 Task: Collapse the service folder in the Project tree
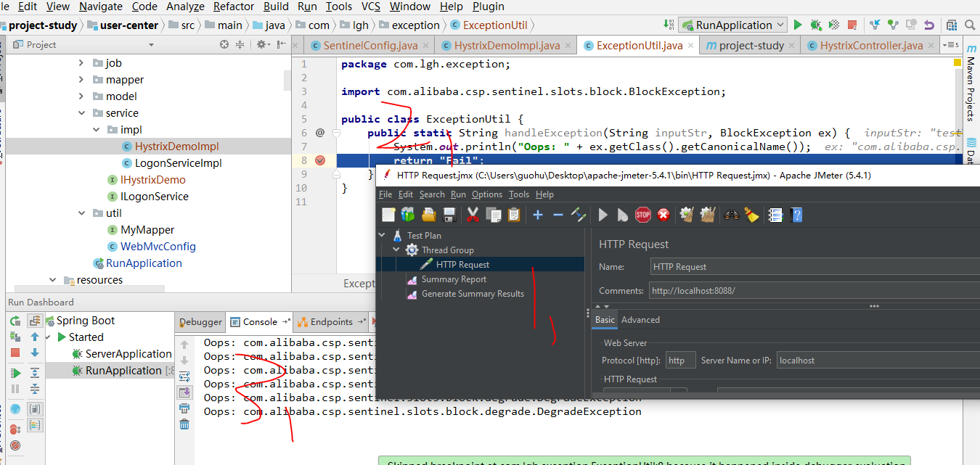[81, 113]
